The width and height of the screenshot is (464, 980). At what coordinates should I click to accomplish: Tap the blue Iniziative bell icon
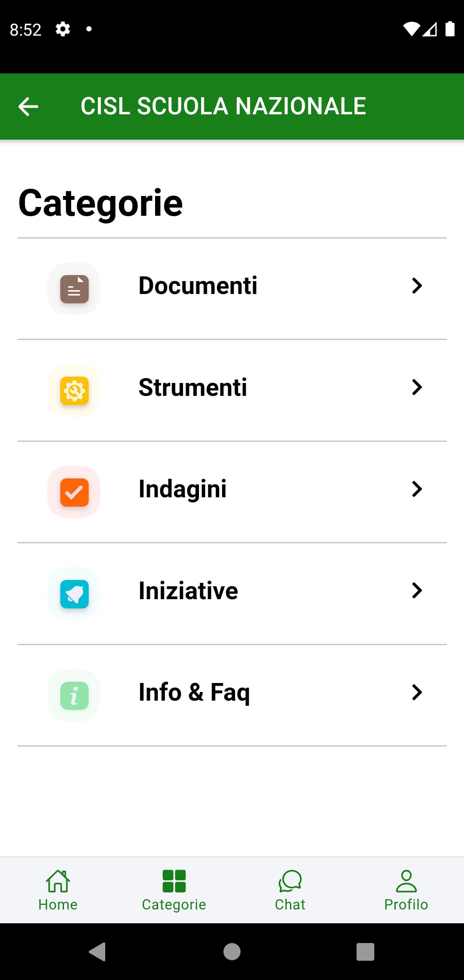(x=74, y=594)
